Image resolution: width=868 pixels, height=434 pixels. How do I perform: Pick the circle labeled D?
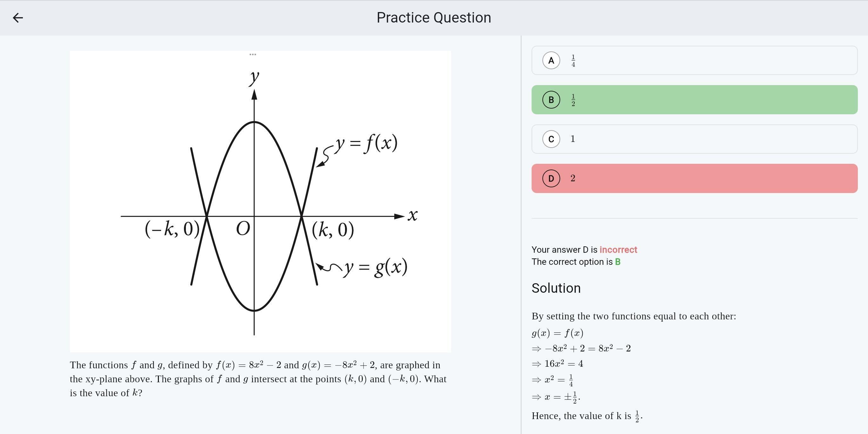(551, 178)
